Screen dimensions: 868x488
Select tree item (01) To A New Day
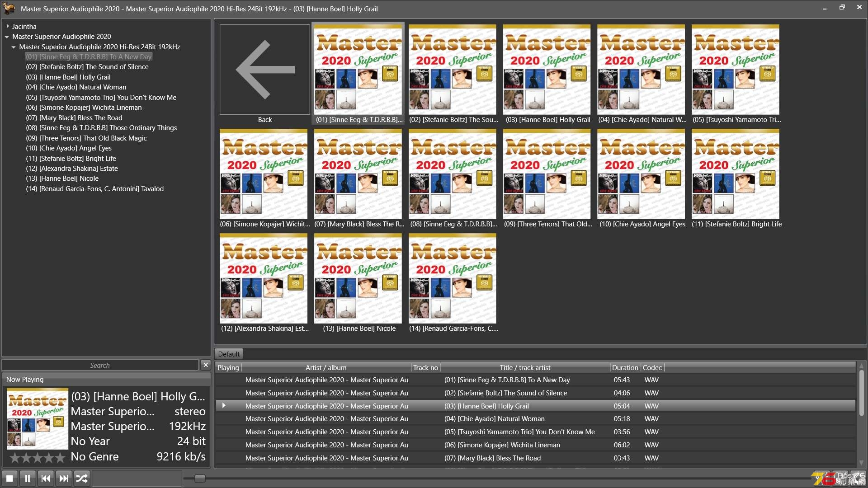pyautogui.click(x=89, y=57)
